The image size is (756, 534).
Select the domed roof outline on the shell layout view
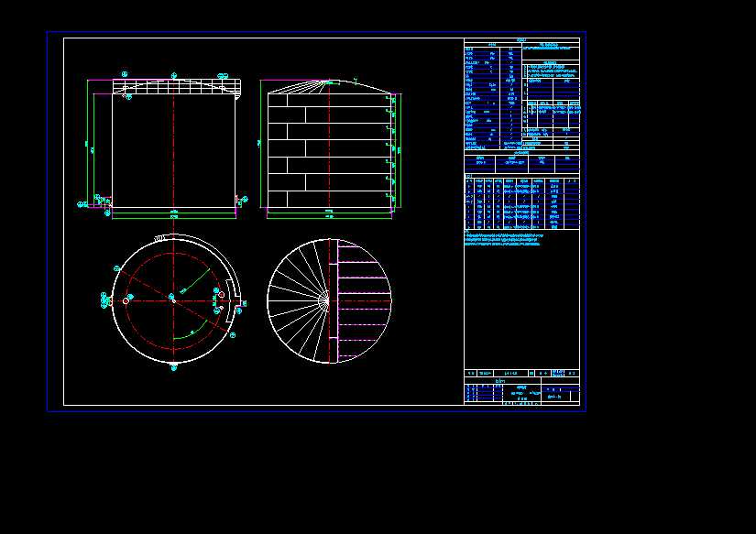pyautogui.click(x=329, y=86)
